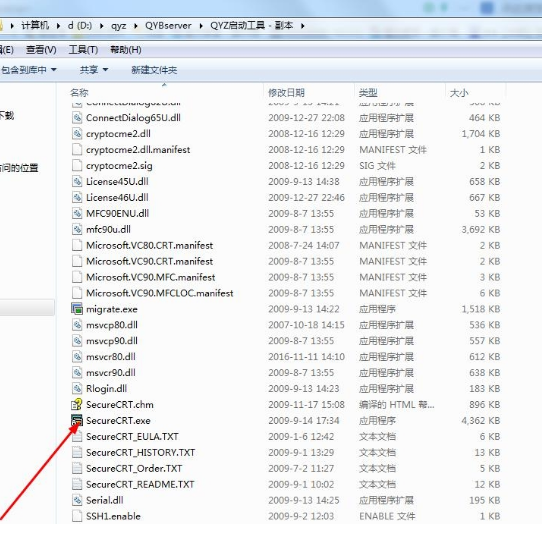Sort by 类型 column header

(x=368, y=93)
